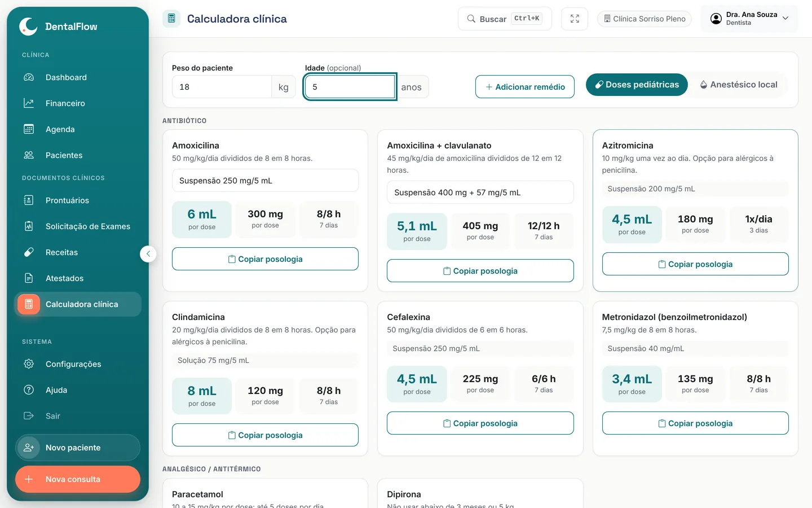Click the calculator icon beside the page title
812x508 pixels.
point(171,19)
